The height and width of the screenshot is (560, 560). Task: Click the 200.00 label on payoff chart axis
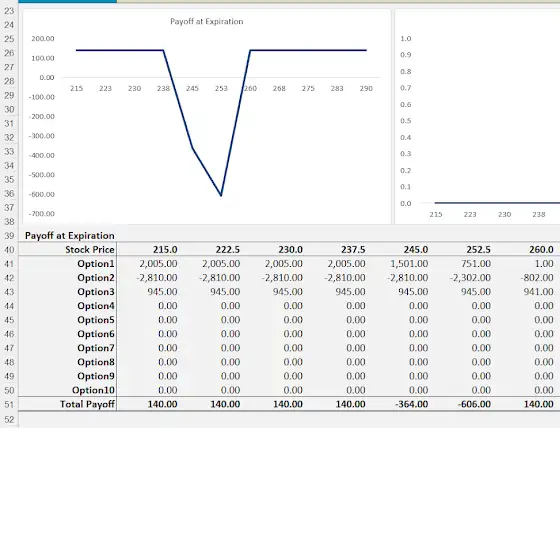point(43,39)
